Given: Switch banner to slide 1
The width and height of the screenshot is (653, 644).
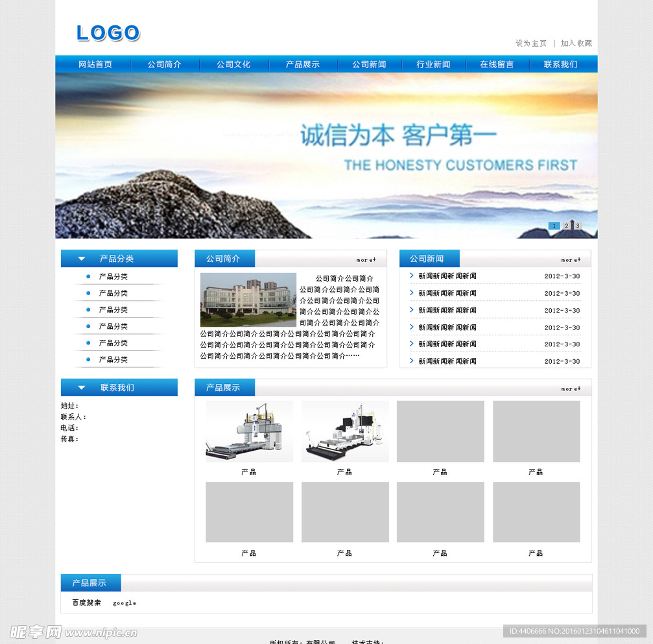Looking at the screenshot, I should tap(554, 226).
